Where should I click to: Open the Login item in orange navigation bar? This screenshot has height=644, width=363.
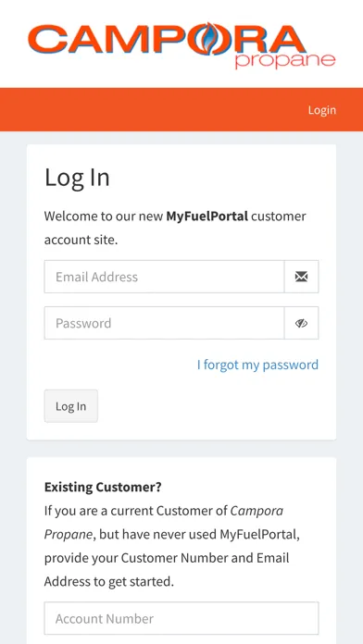click(322, 110)
